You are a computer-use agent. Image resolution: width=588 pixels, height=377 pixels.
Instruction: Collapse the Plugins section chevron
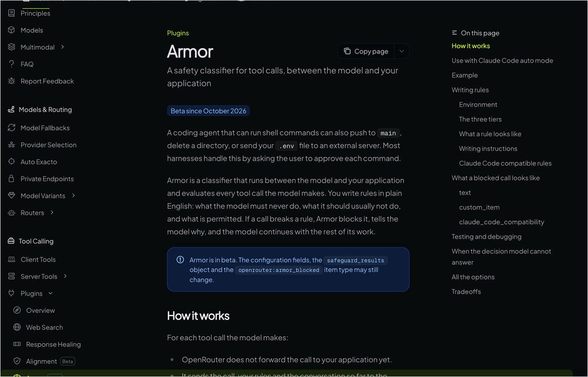(50, 293)
